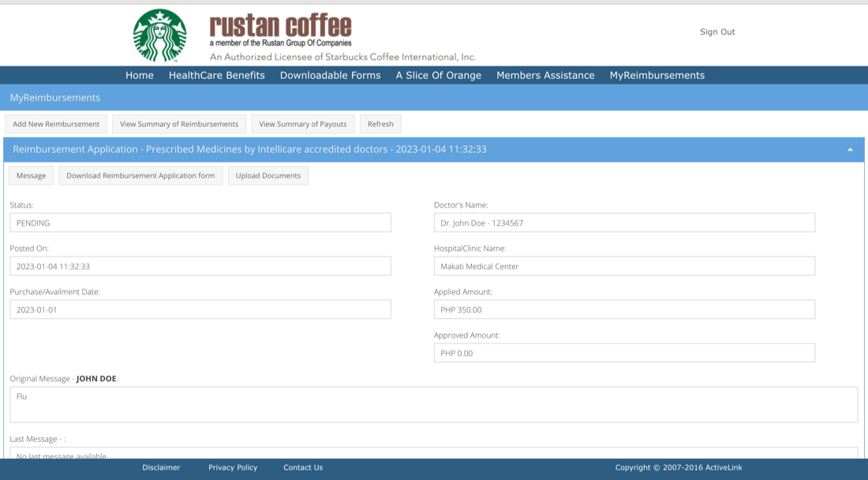This screenshot has width=868, height=480.
Task: Click the Starbucks siren logo
Action: [x=160, y=36]
